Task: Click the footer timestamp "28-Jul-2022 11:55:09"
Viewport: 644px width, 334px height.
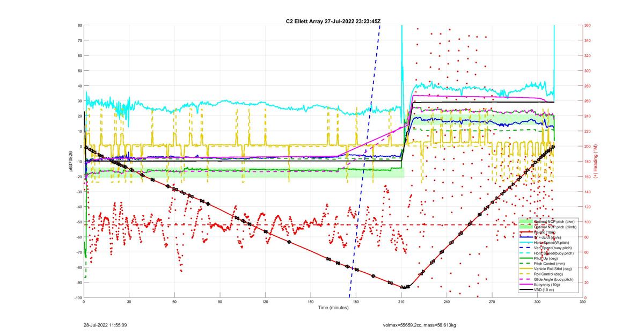Action: 105,325
